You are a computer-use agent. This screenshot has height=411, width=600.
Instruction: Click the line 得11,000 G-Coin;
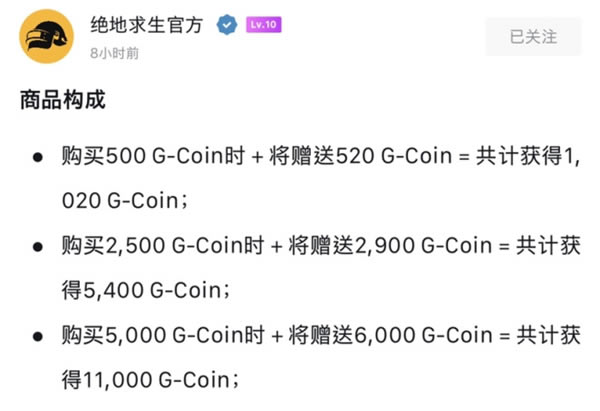150,380
